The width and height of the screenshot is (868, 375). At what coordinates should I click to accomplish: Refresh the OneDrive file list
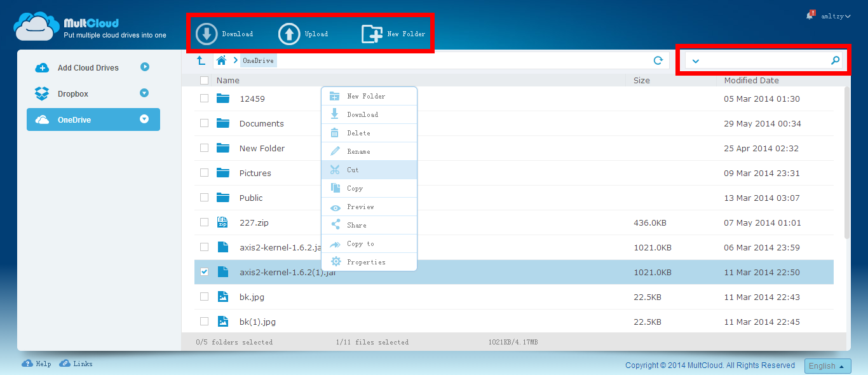pos(658,60)
